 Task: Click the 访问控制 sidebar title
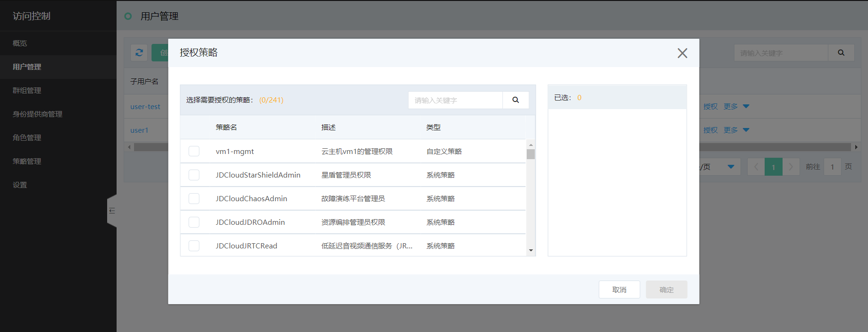(x=32, y=16)
